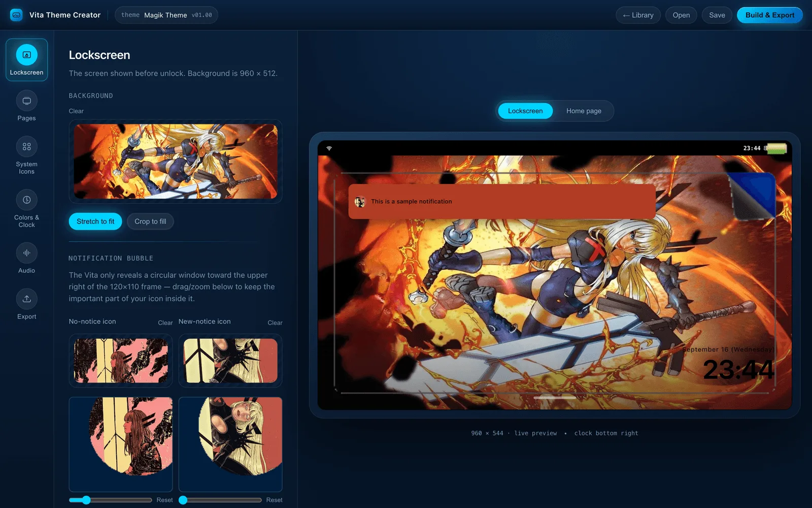Viewport: 812px width, 508px height.
Task: Open the Export section icon
Action: (x=26, y=299)
